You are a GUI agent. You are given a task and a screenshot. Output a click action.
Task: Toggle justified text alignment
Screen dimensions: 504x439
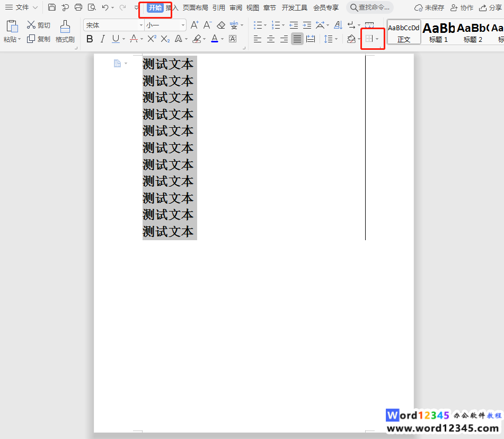point(297,39)
